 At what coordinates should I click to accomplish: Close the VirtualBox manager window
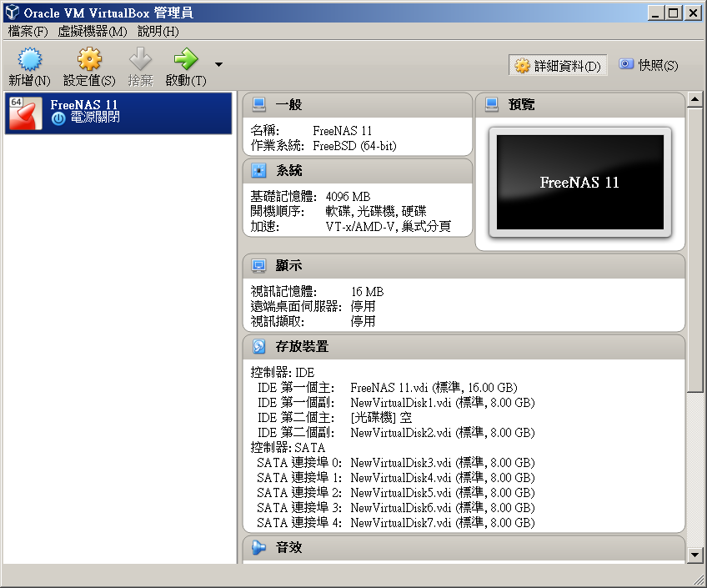[x=693, y=13]
